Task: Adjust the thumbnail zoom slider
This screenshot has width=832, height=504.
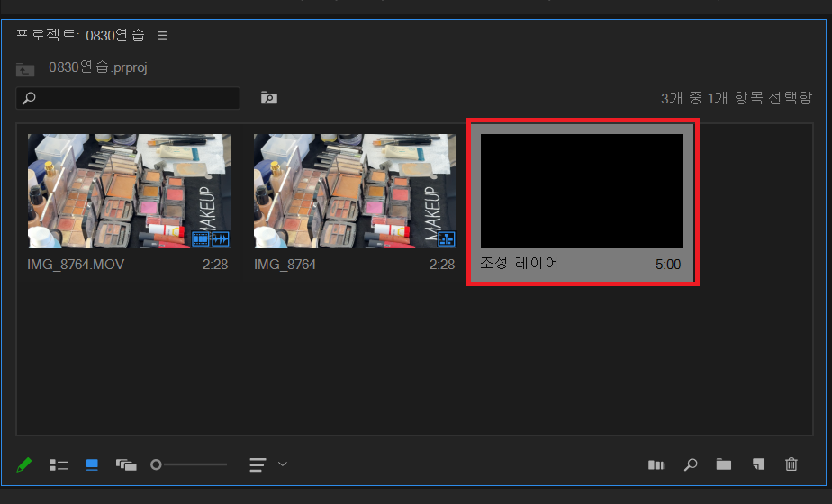Action: click(x=189, y=464)
